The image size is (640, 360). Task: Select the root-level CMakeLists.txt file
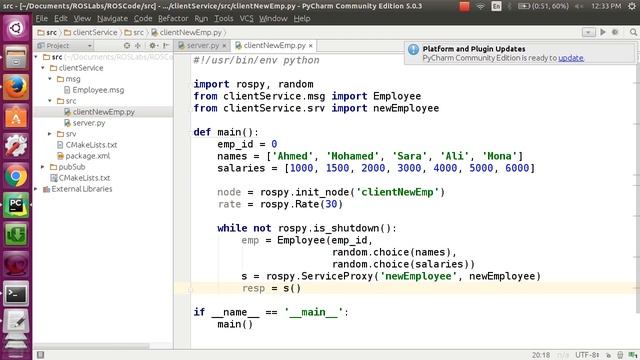click(80, 178)
